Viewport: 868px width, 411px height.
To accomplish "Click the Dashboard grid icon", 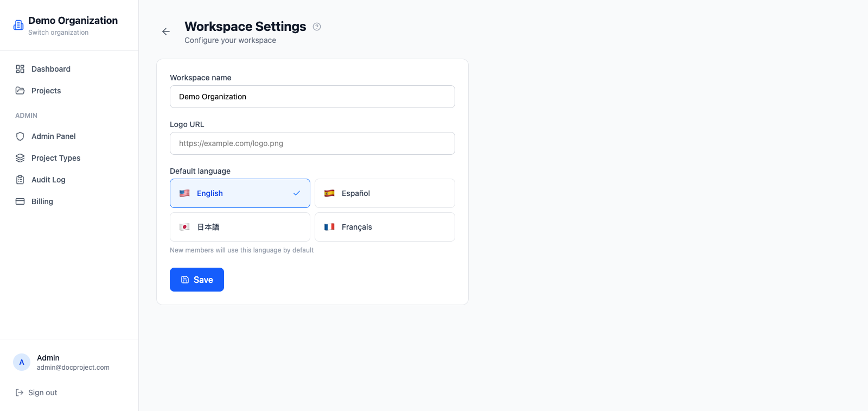I will pos(20,69).
